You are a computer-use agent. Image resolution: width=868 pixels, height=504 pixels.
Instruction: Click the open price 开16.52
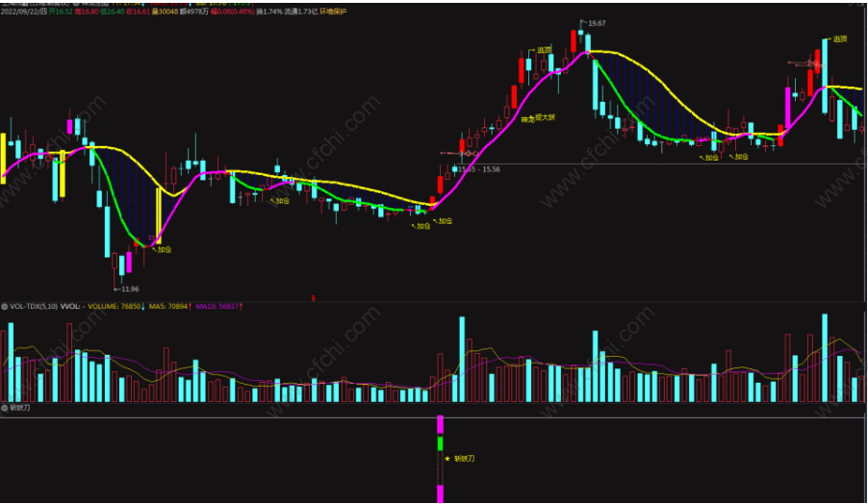[x=61, y=12]
